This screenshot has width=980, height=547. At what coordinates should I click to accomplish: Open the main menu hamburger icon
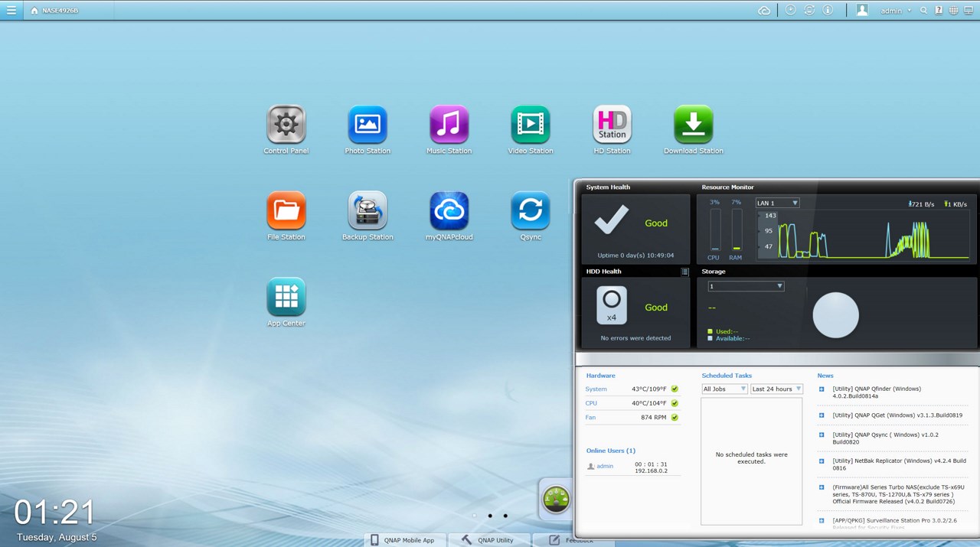pos(11,10)
